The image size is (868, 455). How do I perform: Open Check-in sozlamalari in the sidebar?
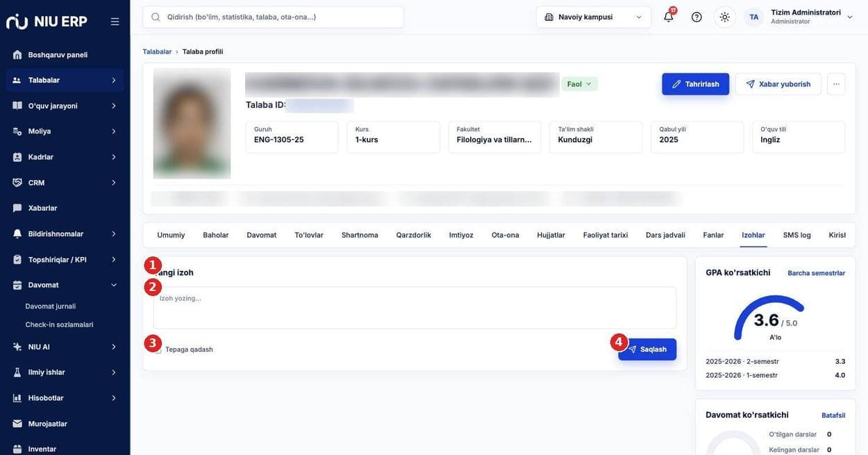tap(59, 324)
